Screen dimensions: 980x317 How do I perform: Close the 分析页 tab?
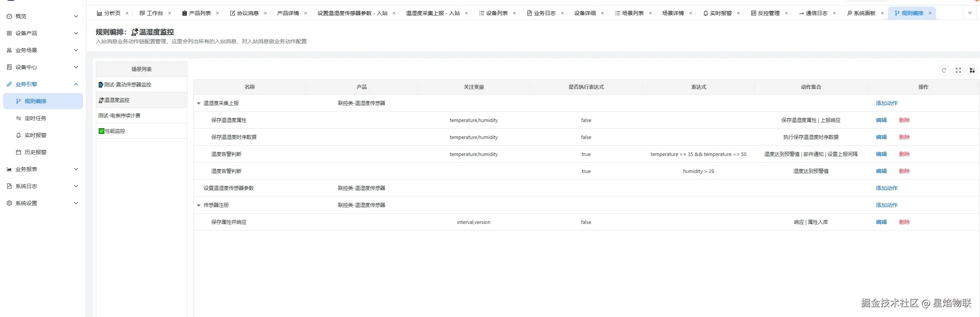click(x=127, y=13)
